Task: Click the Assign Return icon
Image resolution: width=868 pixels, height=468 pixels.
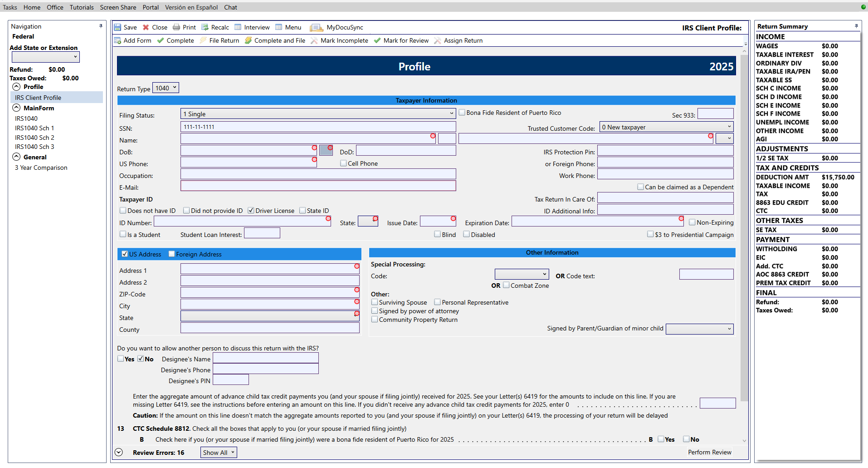Action: [x=438, y=40]
